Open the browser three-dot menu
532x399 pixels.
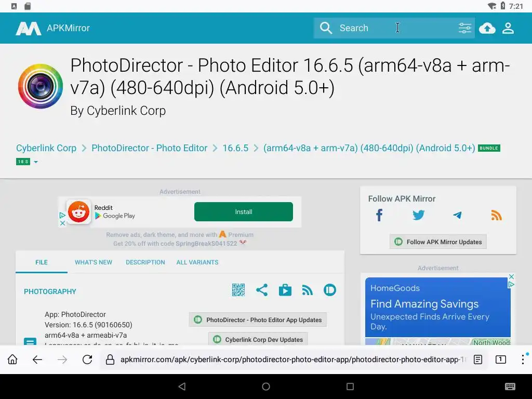click(x=523, y=360)
